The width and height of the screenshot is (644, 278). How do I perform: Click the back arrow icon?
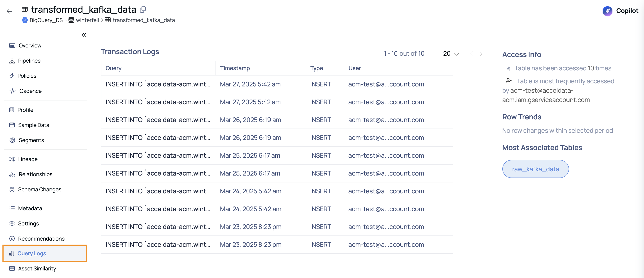(9, 11)
